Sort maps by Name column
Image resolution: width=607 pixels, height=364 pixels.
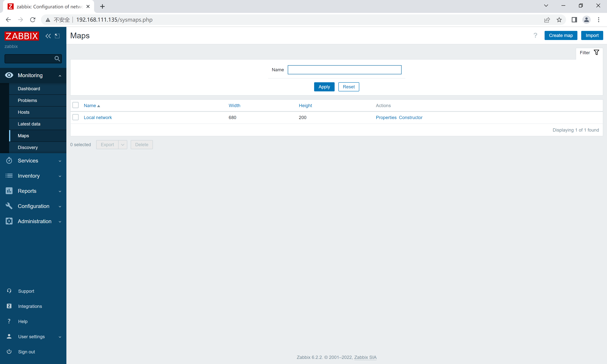pyautogui.click(x=92, y=105)
